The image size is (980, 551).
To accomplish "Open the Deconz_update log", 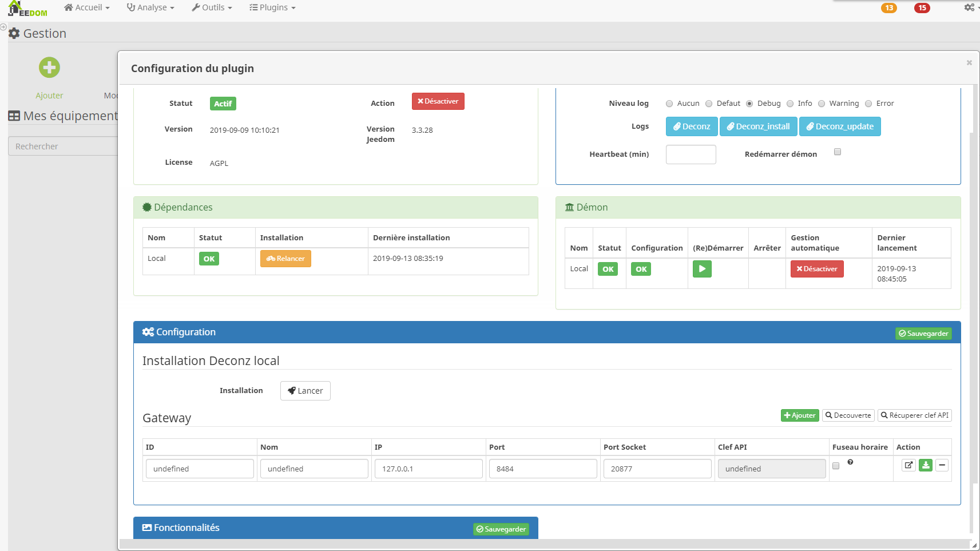I will point(840,126).
